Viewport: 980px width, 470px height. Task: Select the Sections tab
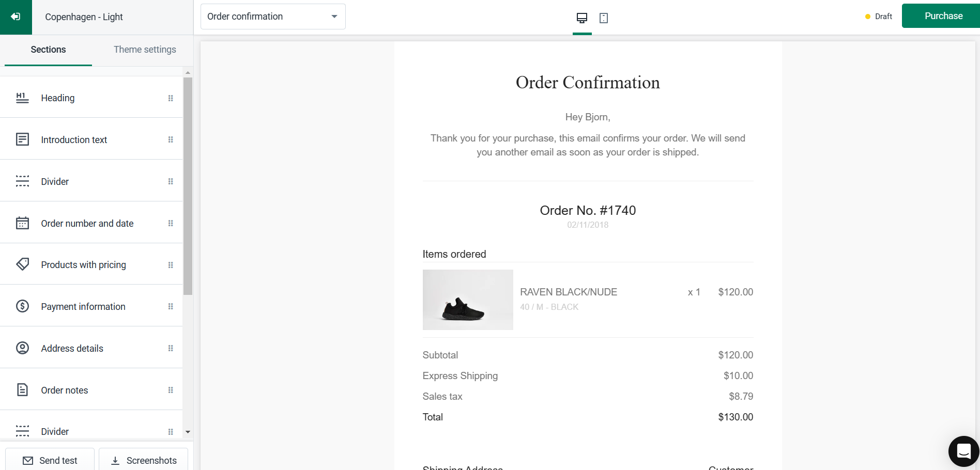[48, 50]
